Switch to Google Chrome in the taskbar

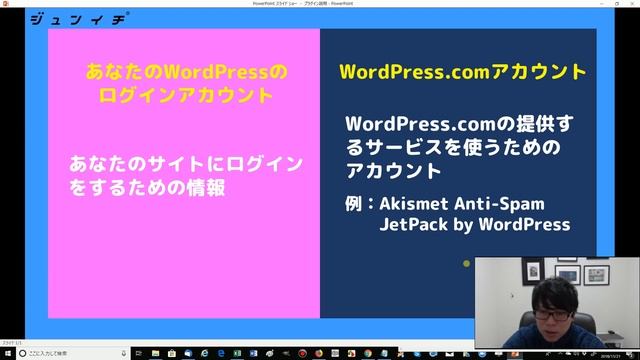tap(368, 353)
